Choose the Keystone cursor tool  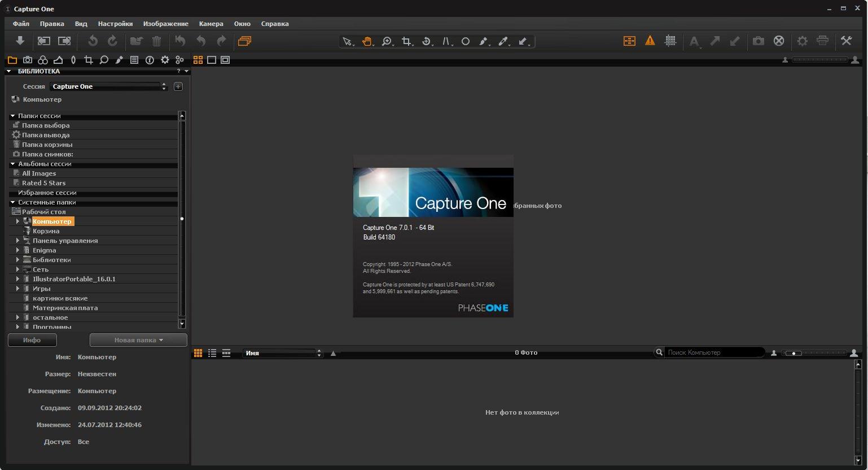coord(447,41)
